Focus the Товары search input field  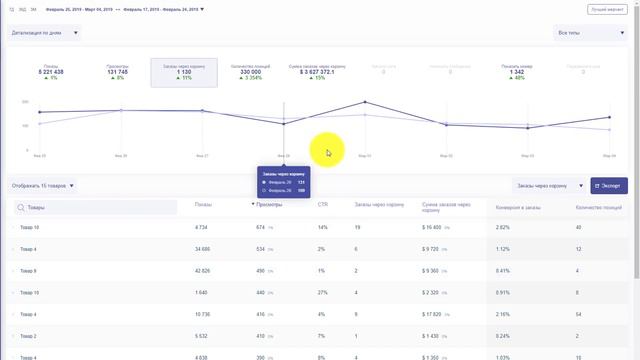click(x=96, y=208)
